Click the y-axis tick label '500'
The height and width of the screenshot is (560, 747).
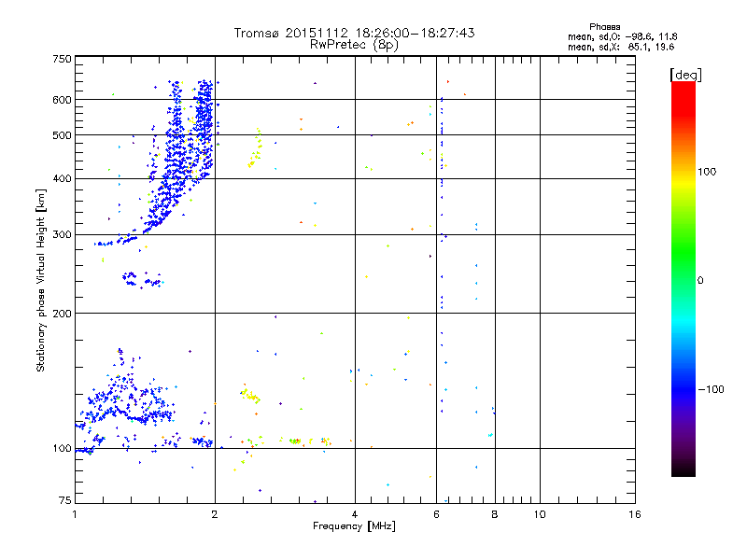click(x=62, y=135)
